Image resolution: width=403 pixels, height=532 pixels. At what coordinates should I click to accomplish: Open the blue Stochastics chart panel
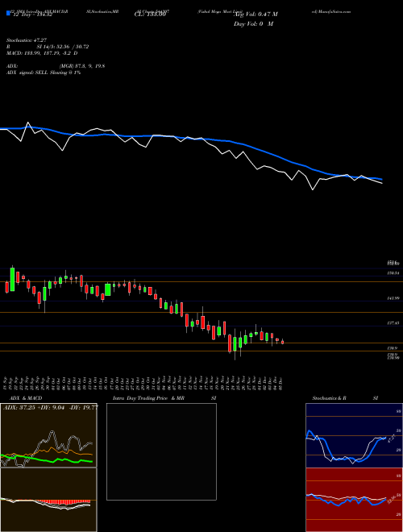pyautogui.click(x=354, y=435)
